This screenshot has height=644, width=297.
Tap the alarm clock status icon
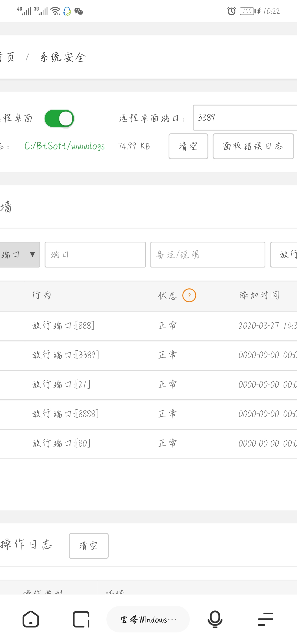point(231,11)
